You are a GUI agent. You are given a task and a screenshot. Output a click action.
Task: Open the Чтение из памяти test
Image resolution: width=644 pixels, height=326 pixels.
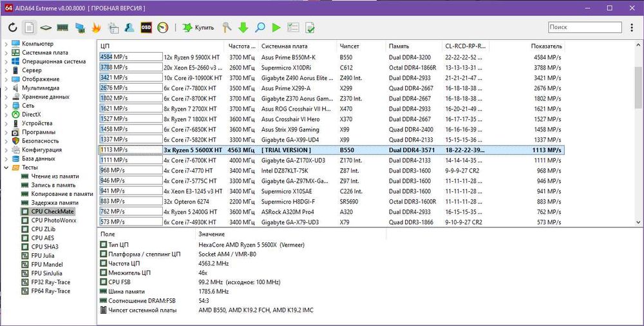pyautogui.click(x=55, y=177)
